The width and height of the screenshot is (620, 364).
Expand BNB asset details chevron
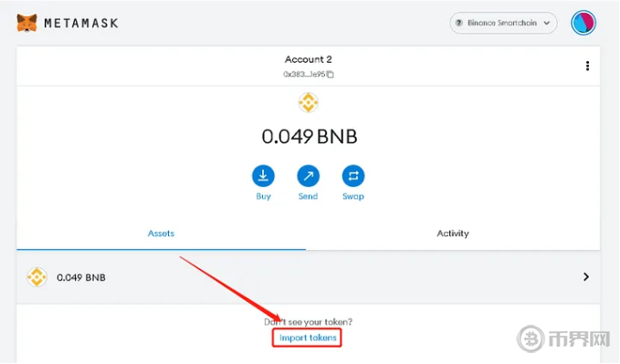(x=586, y=277)
